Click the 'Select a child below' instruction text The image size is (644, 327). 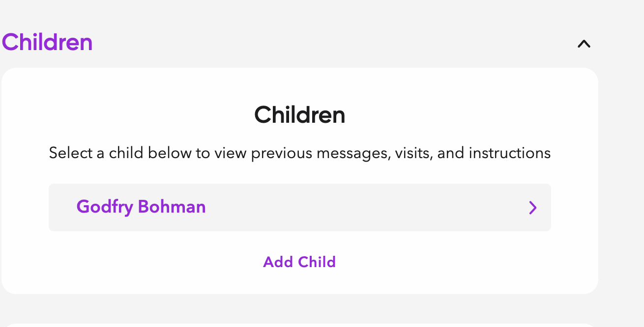tap(299, 153)
